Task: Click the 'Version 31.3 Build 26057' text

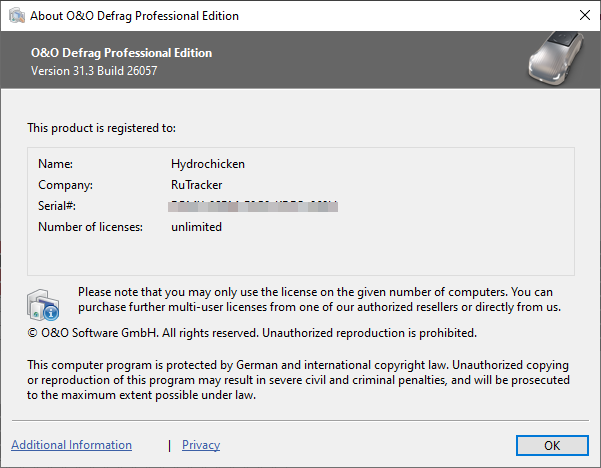Action: tap(94, 71)
